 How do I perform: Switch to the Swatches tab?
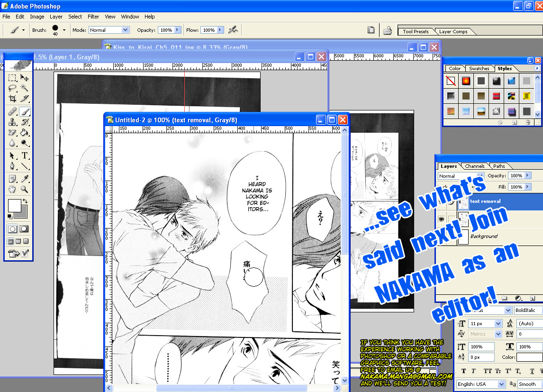click(479, 69)
